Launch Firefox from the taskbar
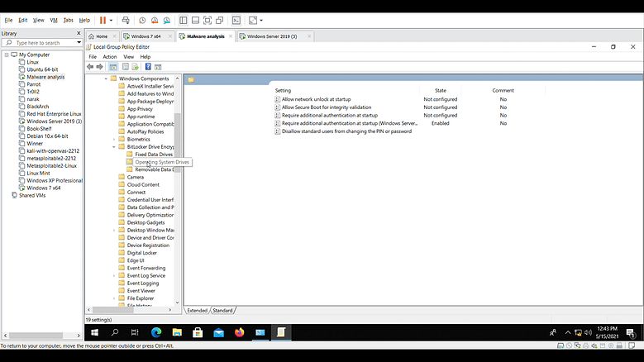Screen dimensions: 644x362 [240, 332]
